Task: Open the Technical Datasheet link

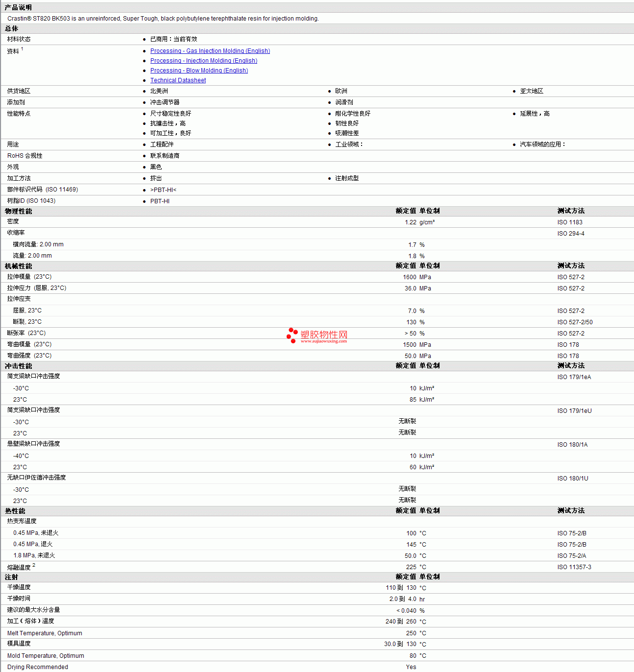Action: pyautogui.click(x=178, y=80)
